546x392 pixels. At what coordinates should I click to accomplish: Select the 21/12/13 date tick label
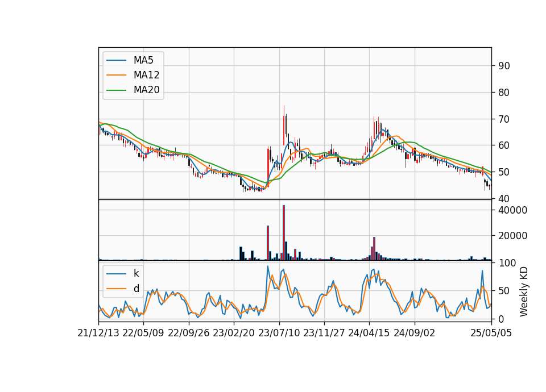point(98,333)
